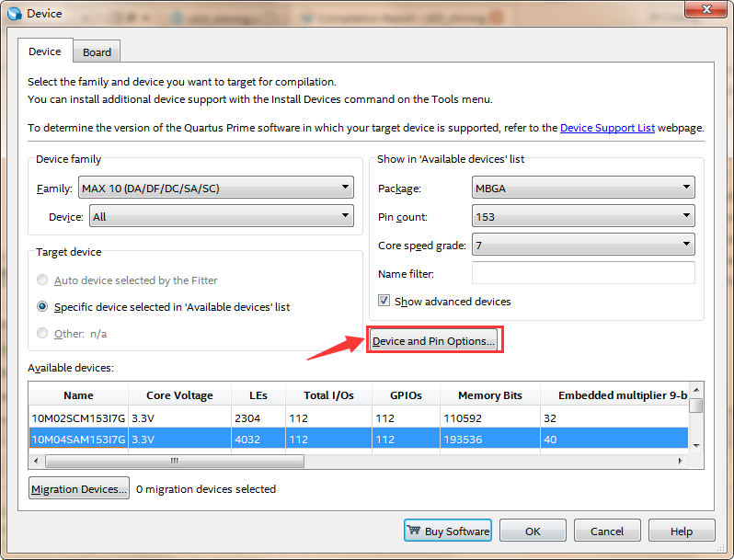The image size is (734, 560).
Task: Confirm with the OK button
Action: tap(533, 531)
